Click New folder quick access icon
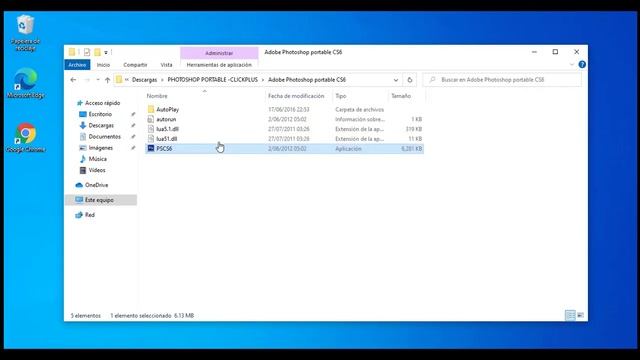The image size is (640, 360). 97,52
